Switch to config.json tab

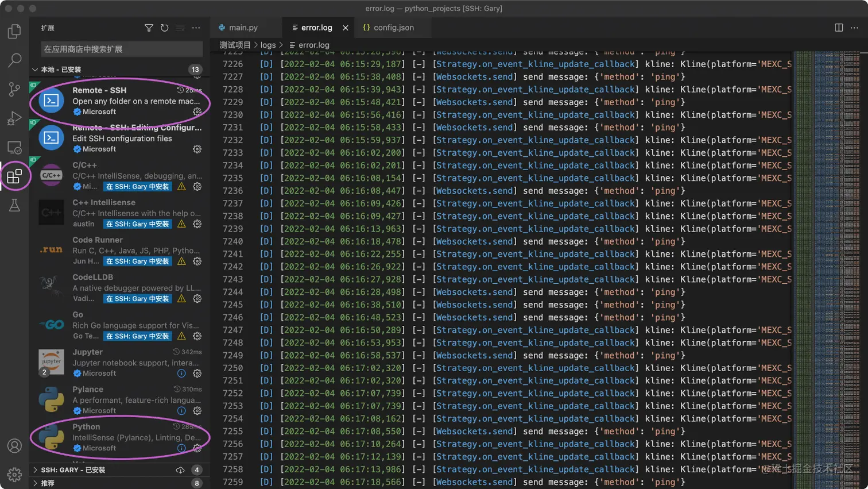[393, 28]
